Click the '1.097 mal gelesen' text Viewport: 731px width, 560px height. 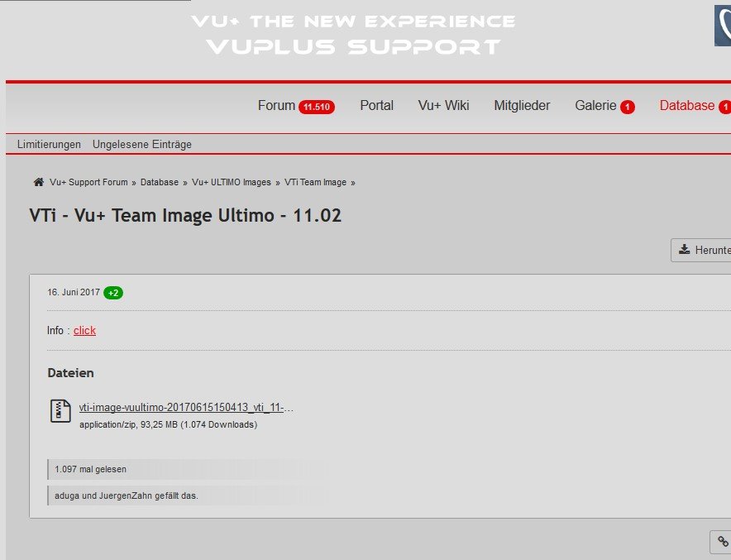point(90,470)
